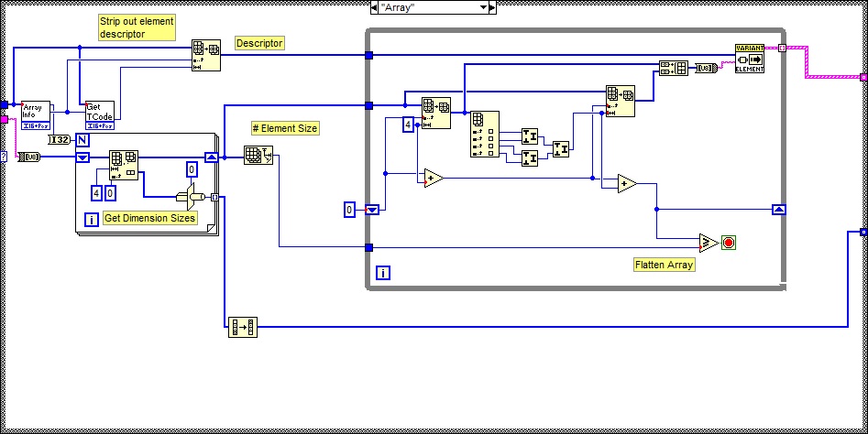Select the Reverse Array node at bottom
868x434 pixels.
point(243,326)
